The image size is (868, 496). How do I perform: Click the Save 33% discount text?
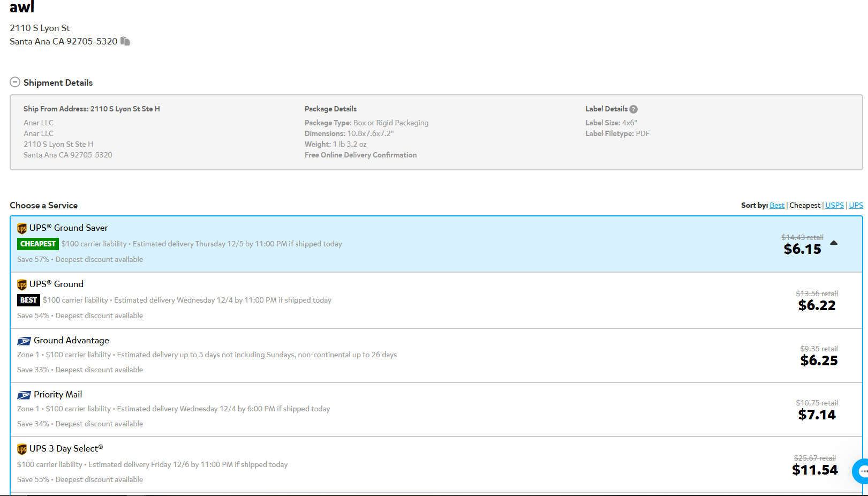tap(33, 370)
